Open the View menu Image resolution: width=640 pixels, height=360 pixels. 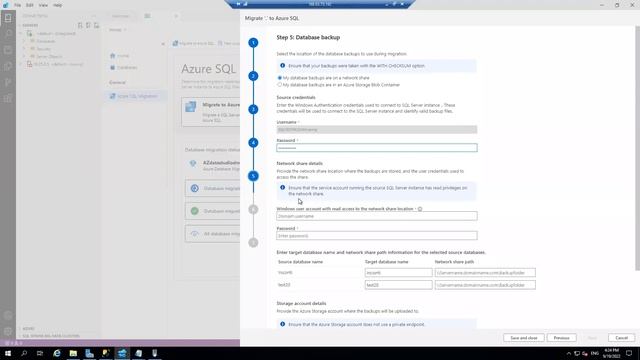43,5
